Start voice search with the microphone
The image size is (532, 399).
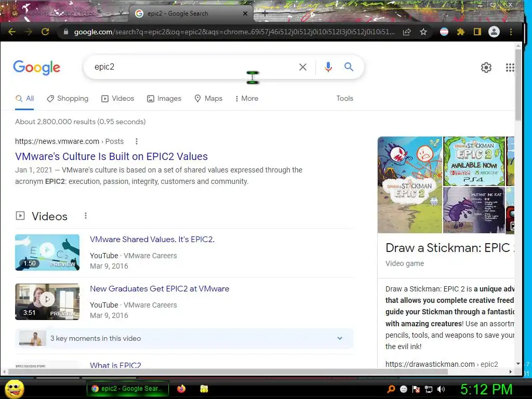click(x=328, y=67)
